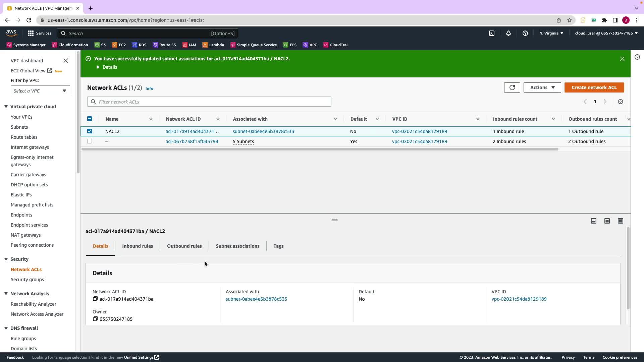Open Security groups in sidebar

[27, 280]
